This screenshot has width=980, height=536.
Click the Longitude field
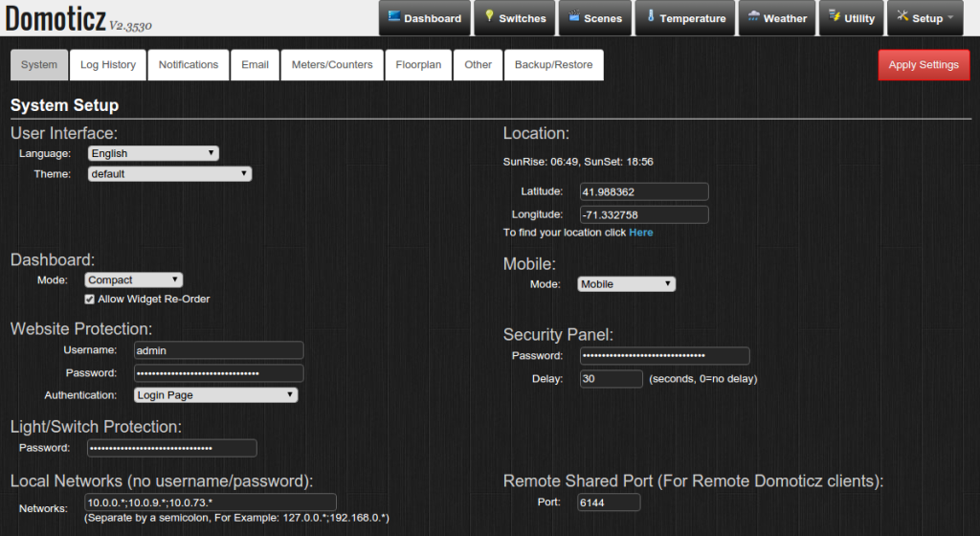tap(644, 215)
